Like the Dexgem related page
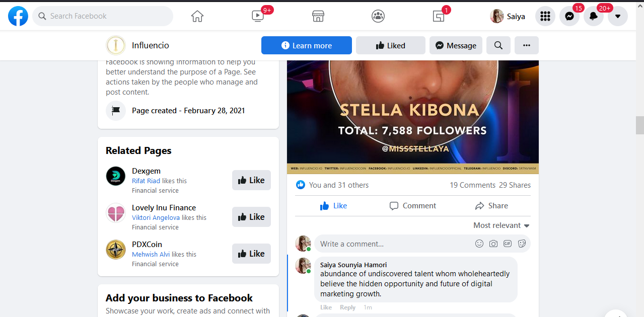The width and height of the screenshot is (644, 317). [x=251, y=180]
